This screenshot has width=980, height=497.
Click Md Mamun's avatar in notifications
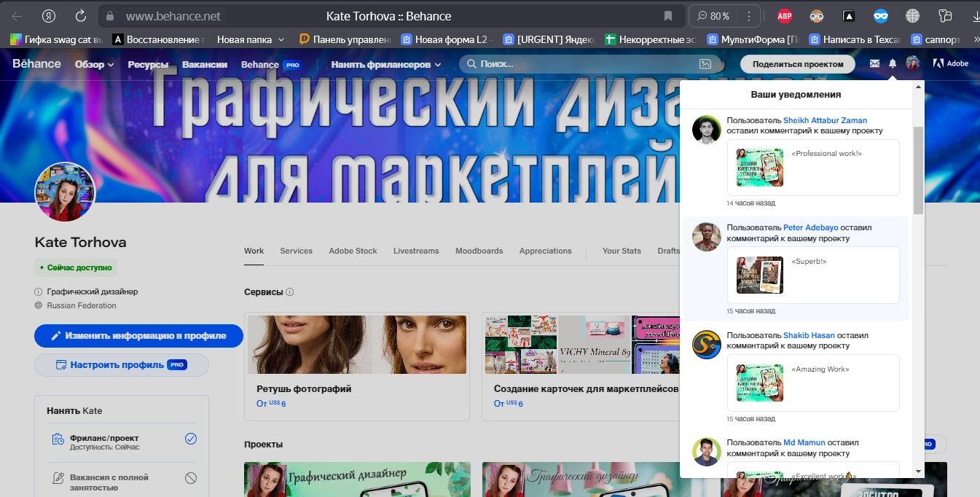coord(706,452)
